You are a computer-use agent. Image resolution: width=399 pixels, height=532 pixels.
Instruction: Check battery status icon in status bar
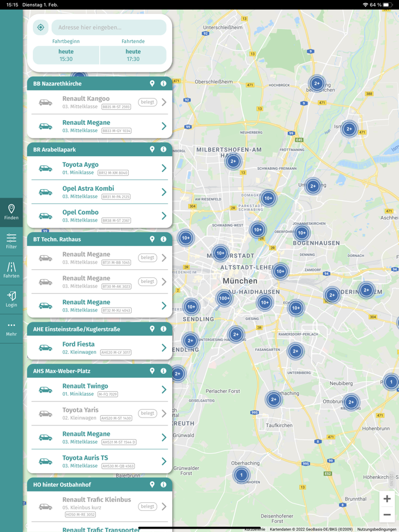tap(388, 5)
